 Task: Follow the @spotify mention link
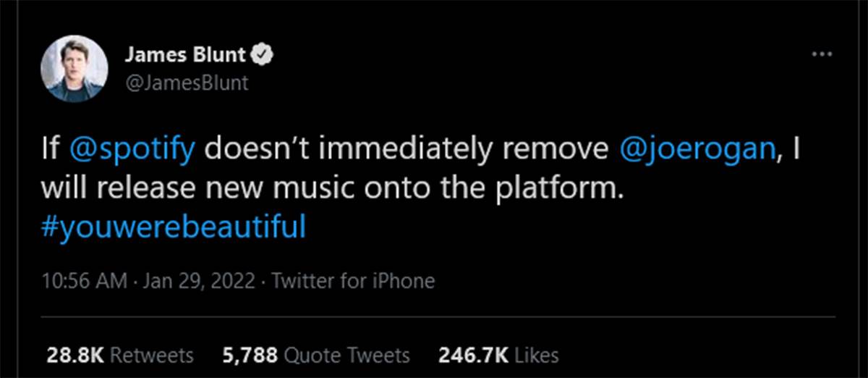coord(133,149)
